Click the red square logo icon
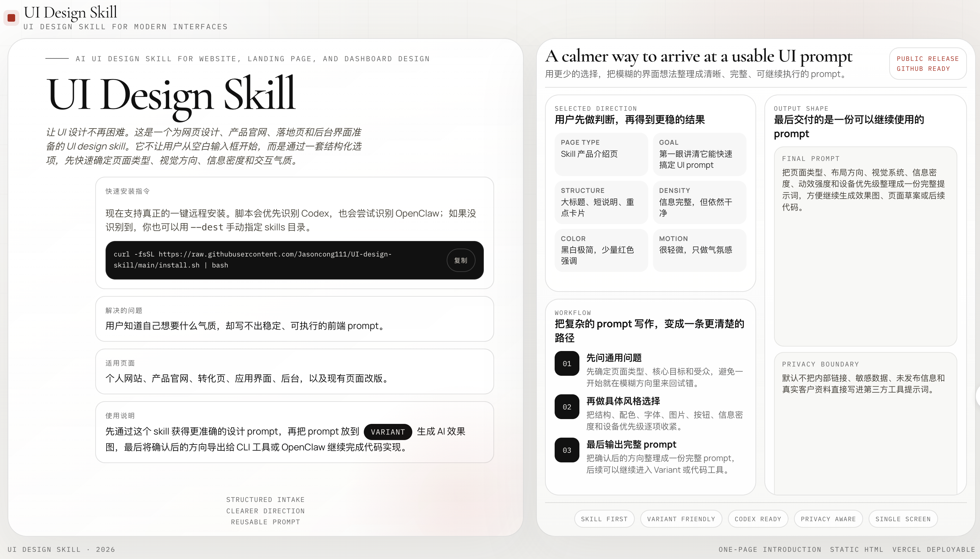Viewport: 980px width, 559px height. point(11,18)
